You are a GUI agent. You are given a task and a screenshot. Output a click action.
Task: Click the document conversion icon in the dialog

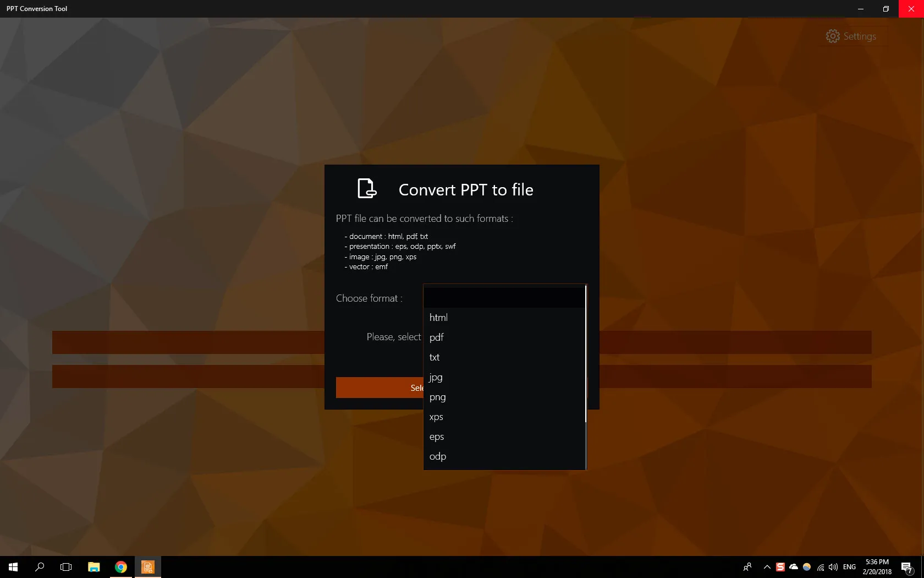366,189
